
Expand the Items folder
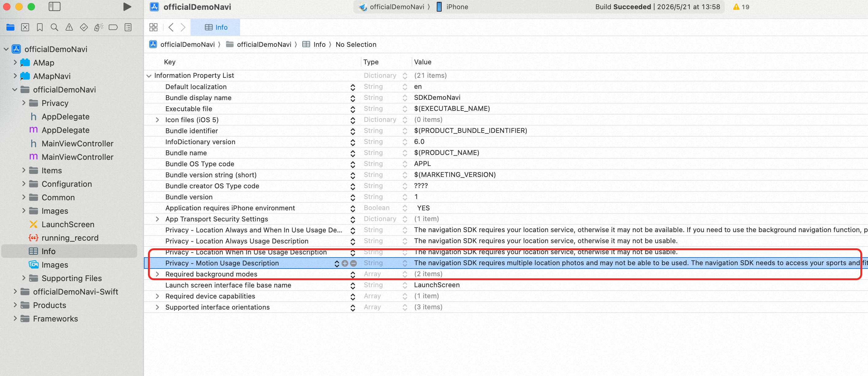tap(24, 171)
